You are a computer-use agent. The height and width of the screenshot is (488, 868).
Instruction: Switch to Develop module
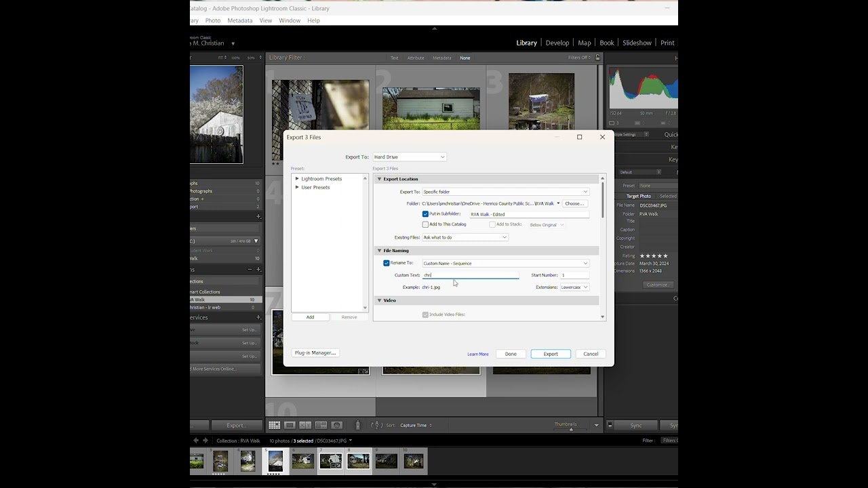point(557,43)
